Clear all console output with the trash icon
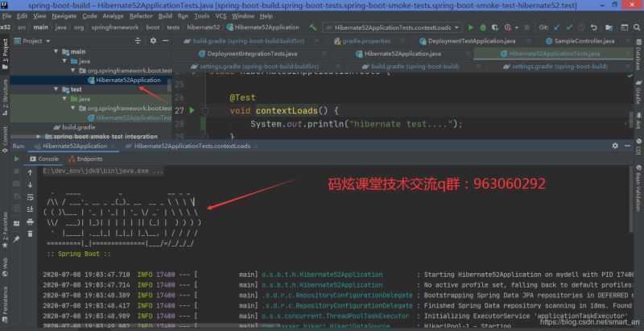Image resolution: width=644 pixels, height=331 pixels. tap(30, 234)
